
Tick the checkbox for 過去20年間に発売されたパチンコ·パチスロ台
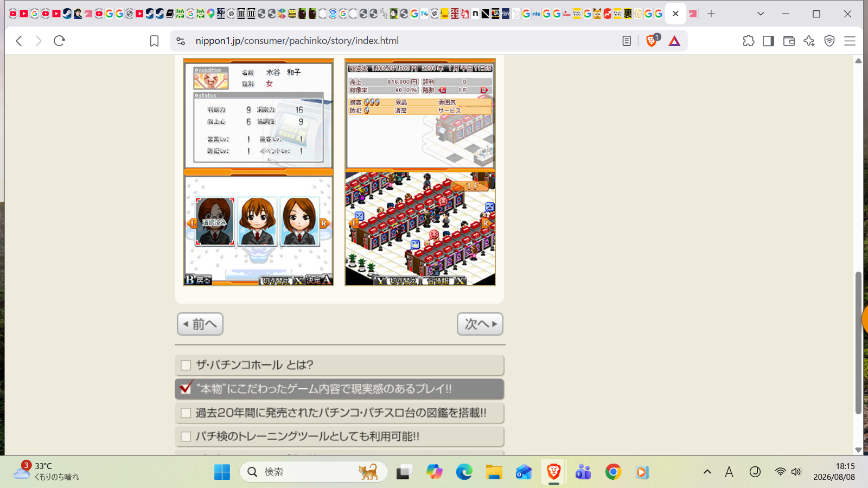186,413
